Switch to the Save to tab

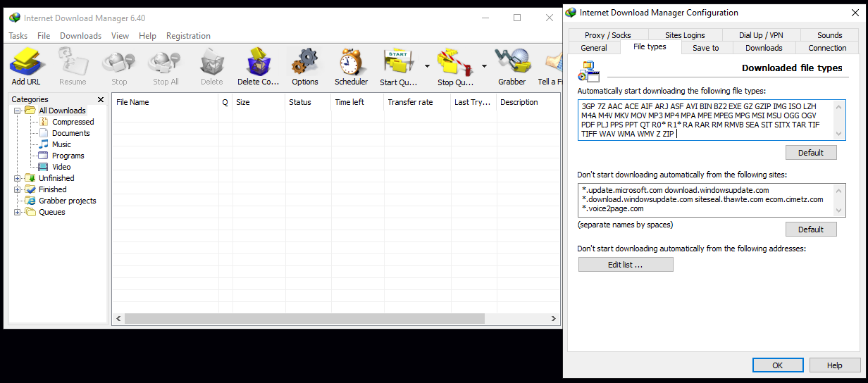click(705, 48)
